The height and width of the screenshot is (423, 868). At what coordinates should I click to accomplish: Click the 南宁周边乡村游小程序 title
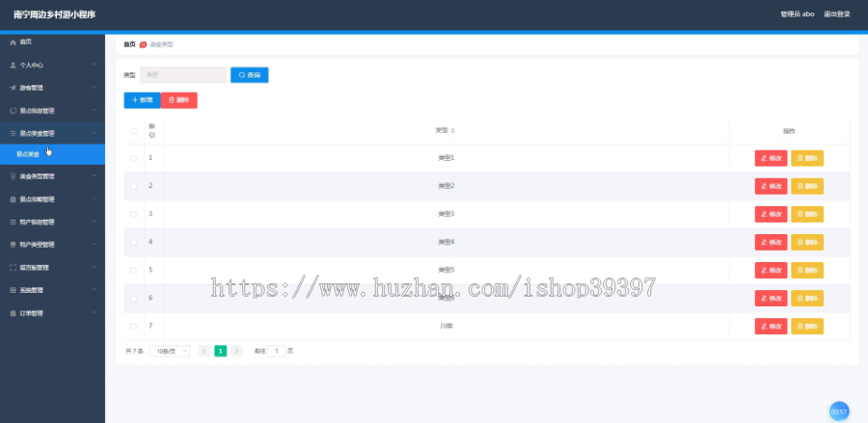[54, 14]
